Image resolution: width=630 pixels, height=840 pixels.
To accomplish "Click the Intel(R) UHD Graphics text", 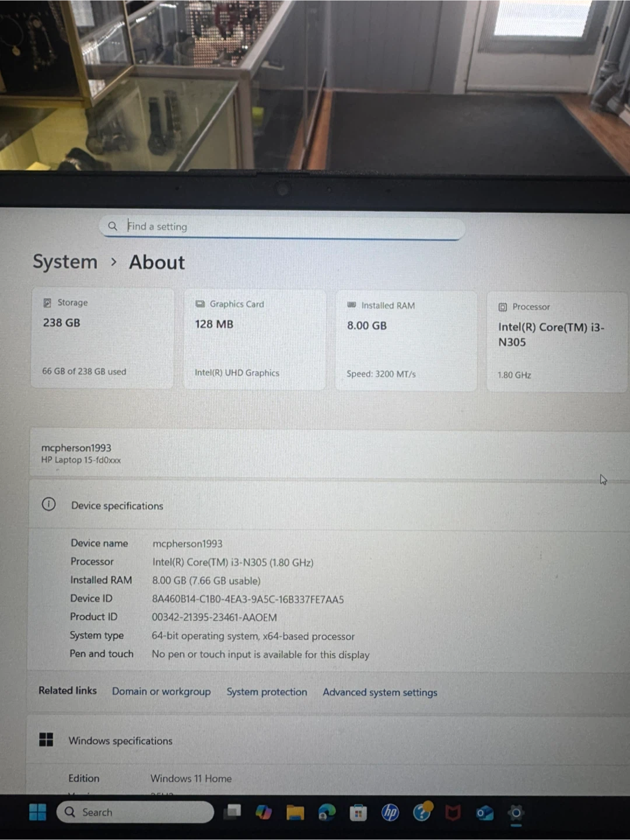I will [237, 373].
